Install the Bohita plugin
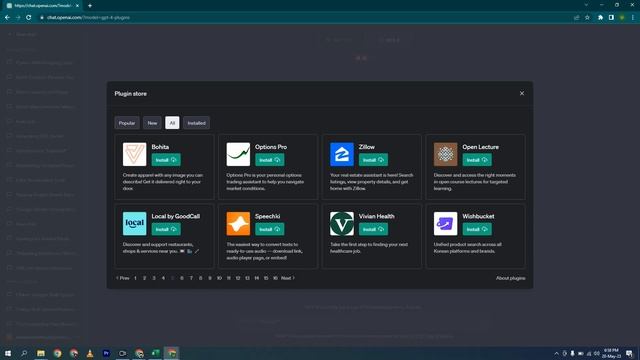The image size is (640, 360). (x=166, y=160)
